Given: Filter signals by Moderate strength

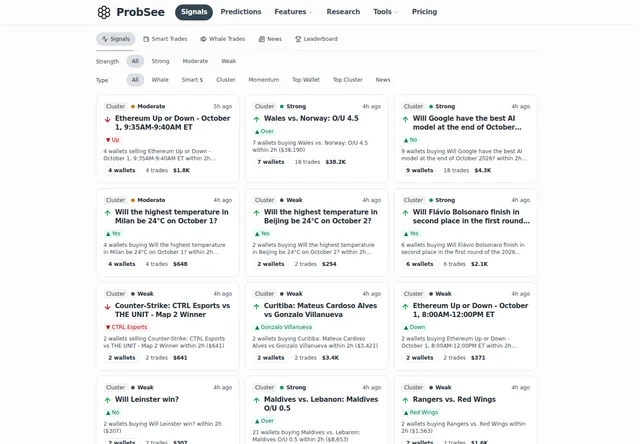Looking at the screenshot, I should point(195,61).
